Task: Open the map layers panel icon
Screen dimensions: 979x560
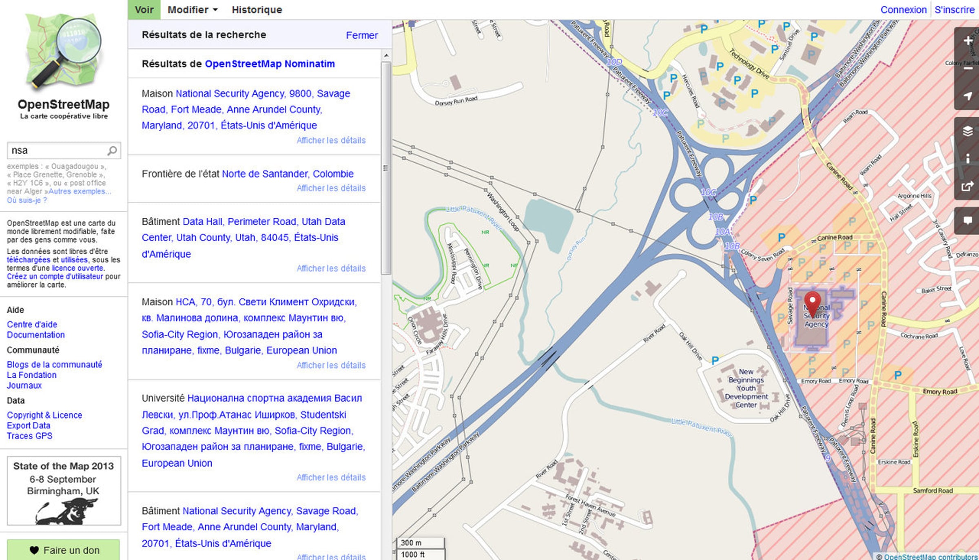Action: point(967,131)
